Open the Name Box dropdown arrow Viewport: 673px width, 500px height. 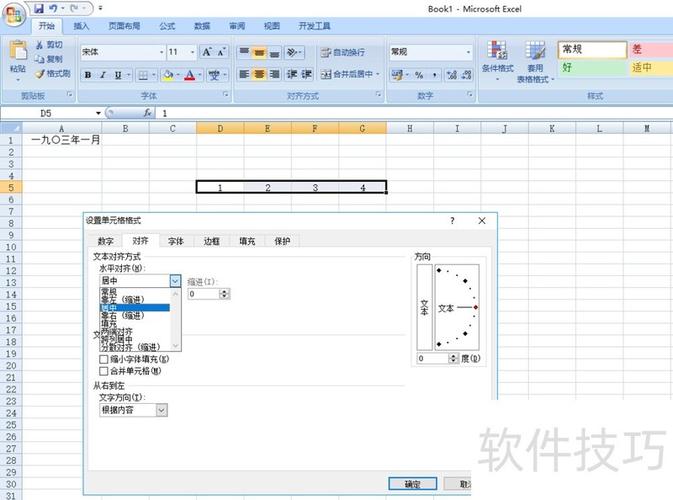pyautogui.click(x=98, y=113)
